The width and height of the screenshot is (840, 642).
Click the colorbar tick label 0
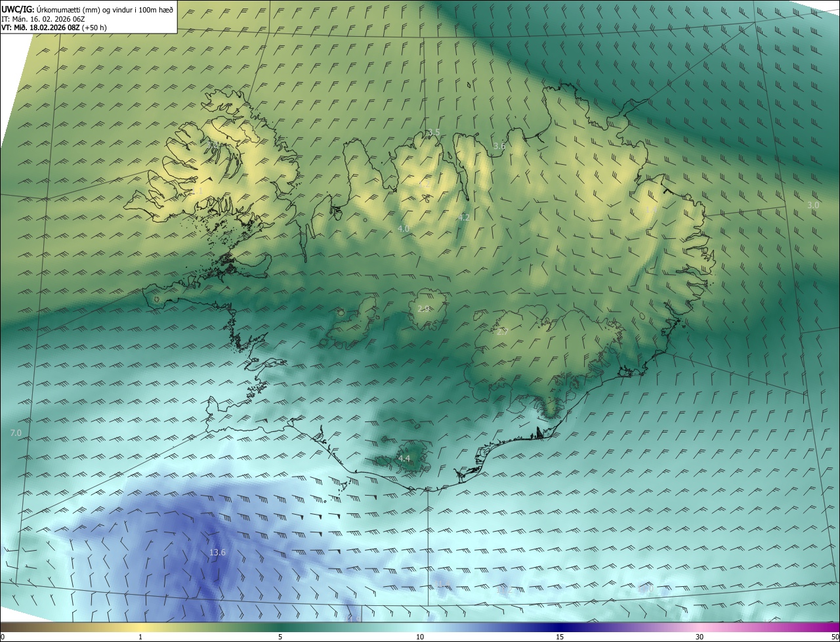(x=3, y=637)
